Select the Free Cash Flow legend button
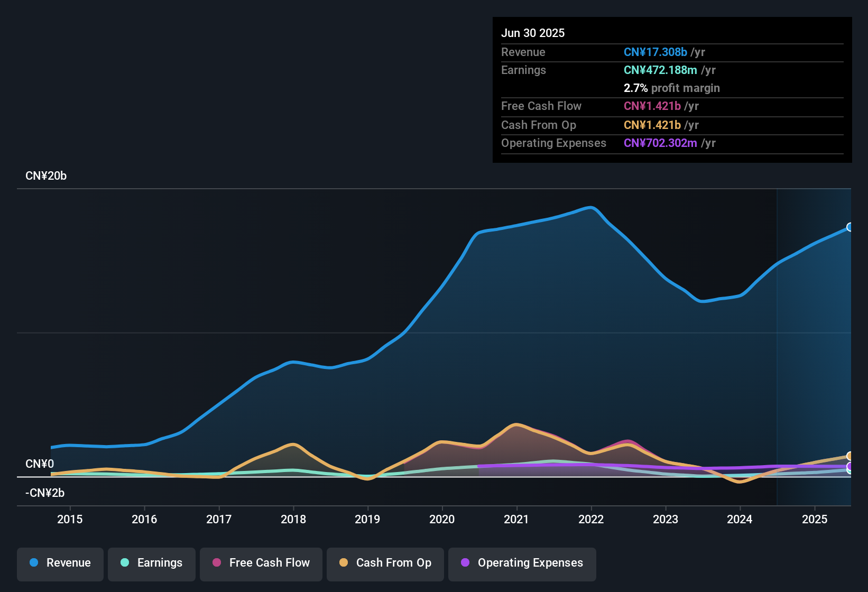This screenshot has height=592, width=868. [261, 562]
